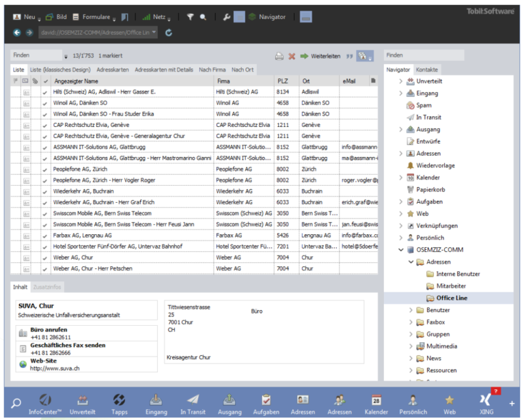Click the refresh icon beside address bar
This screenshot has height=420, width=524.
point(169,32)
